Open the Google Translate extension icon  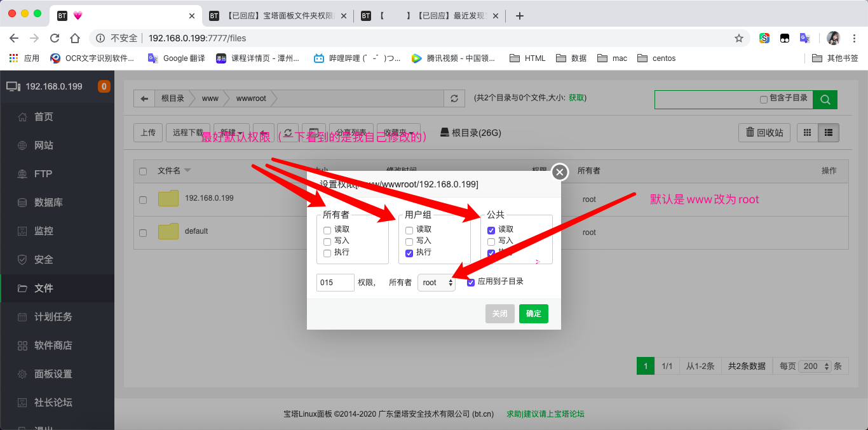pyautogui.click(x=804, y=38)
